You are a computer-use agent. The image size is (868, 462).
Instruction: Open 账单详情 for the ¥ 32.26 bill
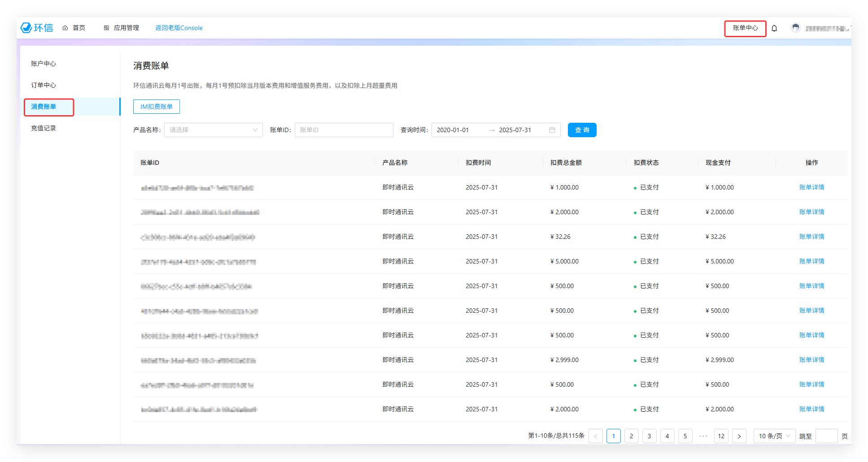(811, 237)
